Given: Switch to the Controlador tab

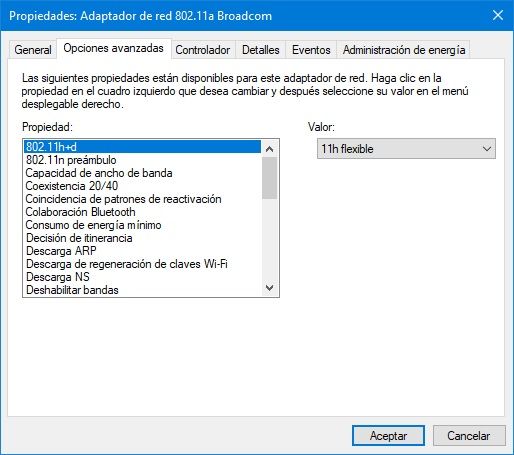Looking at the screenshot, I should (203, 50).
